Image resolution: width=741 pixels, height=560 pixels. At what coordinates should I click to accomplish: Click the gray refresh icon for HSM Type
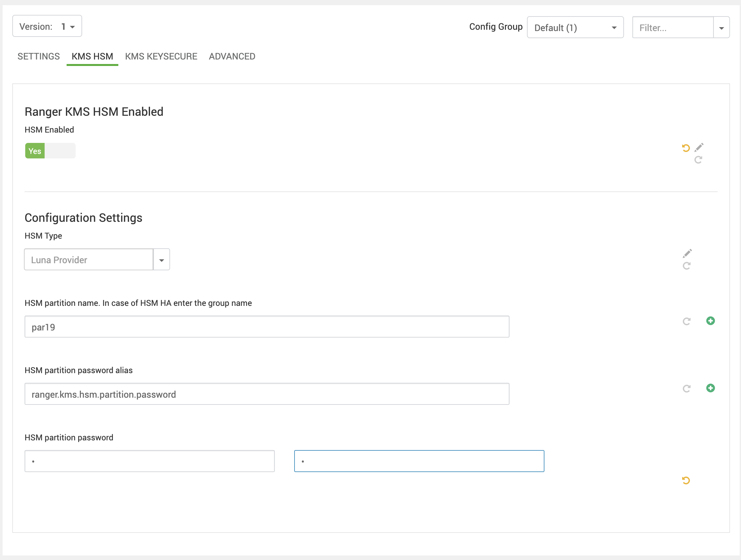(x=687, y=265)
